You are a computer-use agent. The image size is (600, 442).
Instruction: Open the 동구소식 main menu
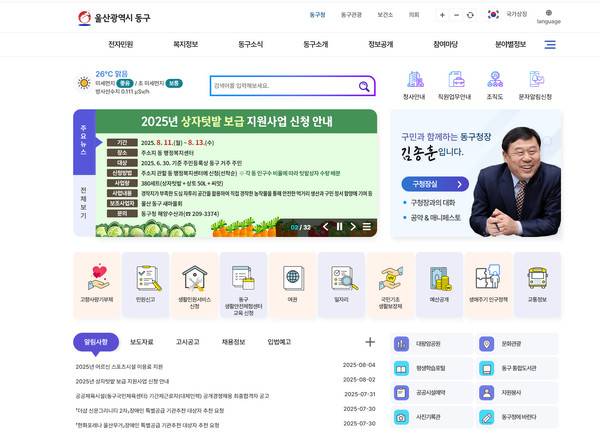[251, 44]
